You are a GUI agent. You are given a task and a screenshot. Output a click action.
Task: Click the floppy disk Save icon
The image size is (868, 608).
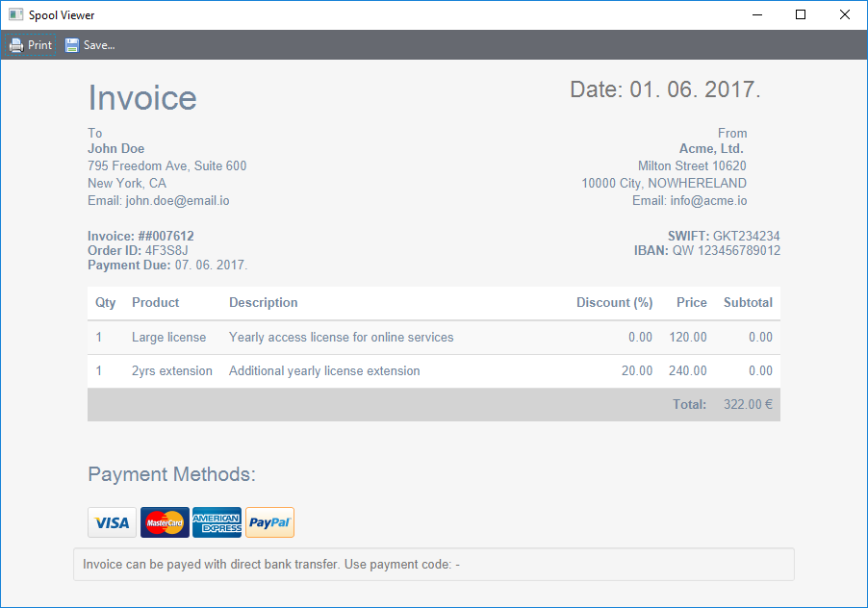[x=72, y=45]
